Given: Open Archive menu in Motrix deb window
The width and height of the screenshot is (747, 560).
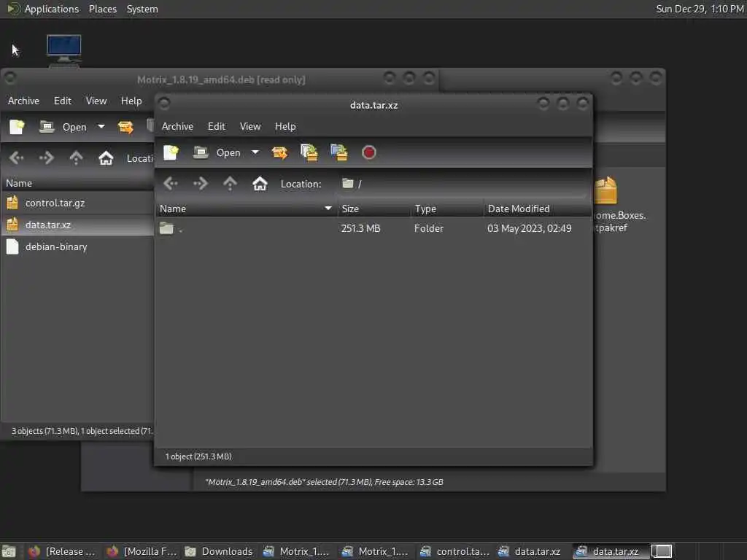Looking at the screenshot, I should click(x=23, y=101).
